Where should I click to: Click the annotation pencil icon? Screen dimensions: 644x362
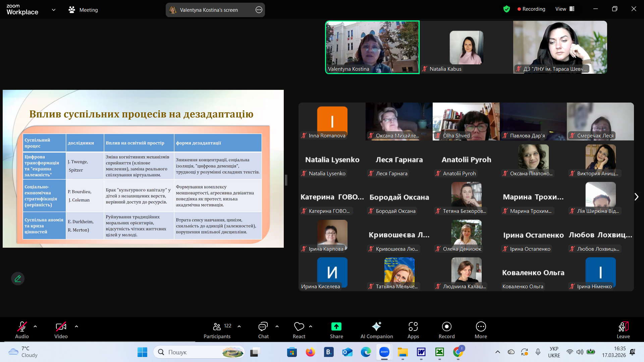pos(18,279)
